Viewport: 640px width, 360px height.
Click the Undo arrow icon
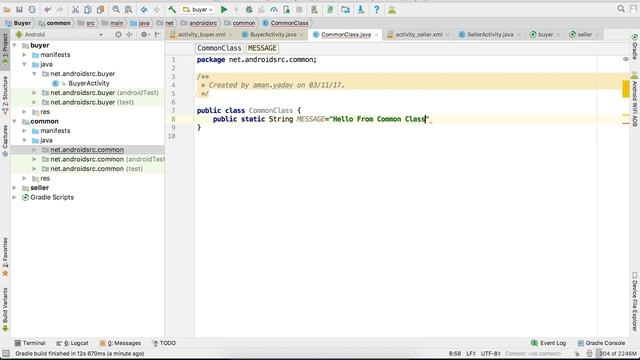(x=48, y=9)
